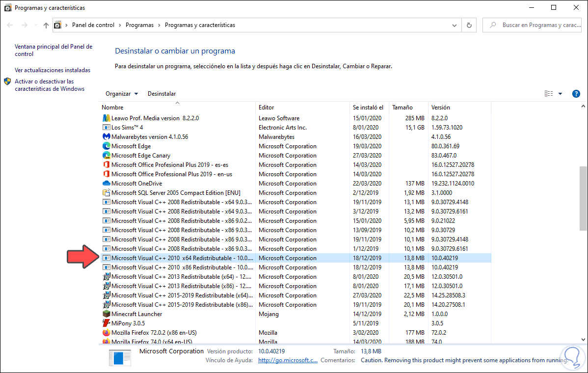588x373 pixels.
Task: Click the 15,1 GB size cell
Action: [x=415, y=128]
